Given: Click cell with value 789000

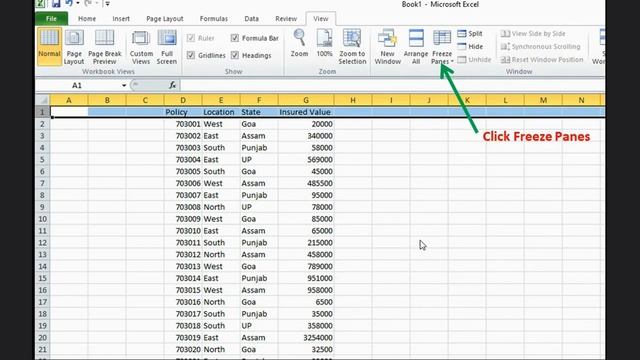Looking at the screenshot, I should coord(306,267).
